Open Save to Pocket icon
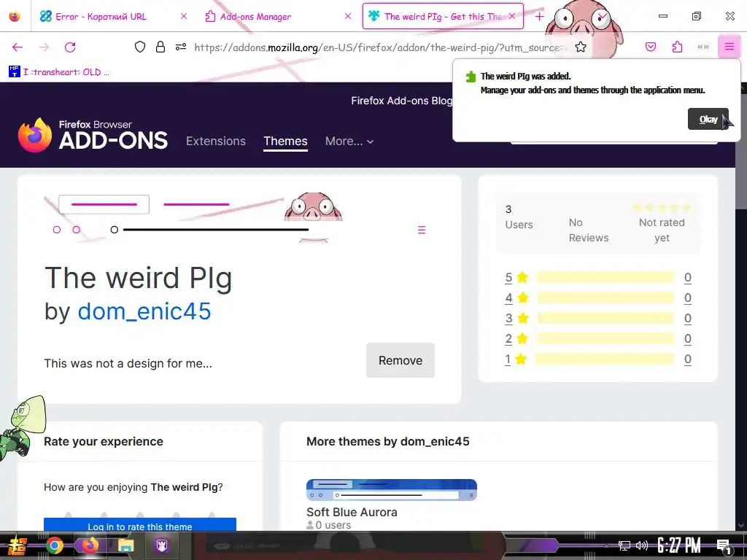This screenshot has width=747, height=560. coord(650,47)
